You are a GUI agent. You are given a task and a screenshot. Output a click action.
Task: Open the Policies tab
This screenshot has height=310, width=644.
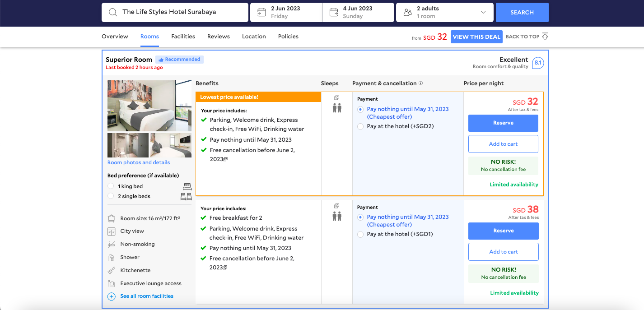(288, 37)
